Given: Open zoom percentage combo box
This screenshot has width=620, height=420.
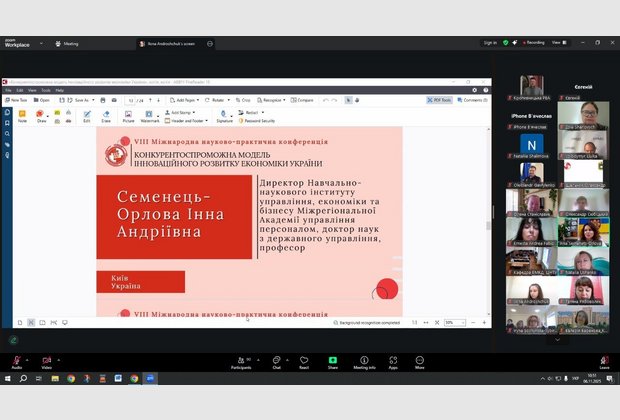Looking at the screenshot, I should pyautogui.click(x=455, y=323).
